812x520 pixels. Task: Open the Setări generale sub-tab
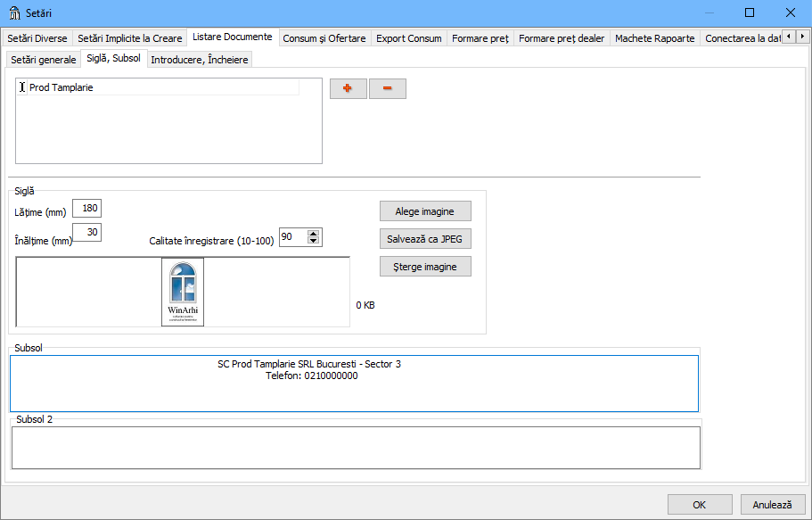tap(44, 60)
